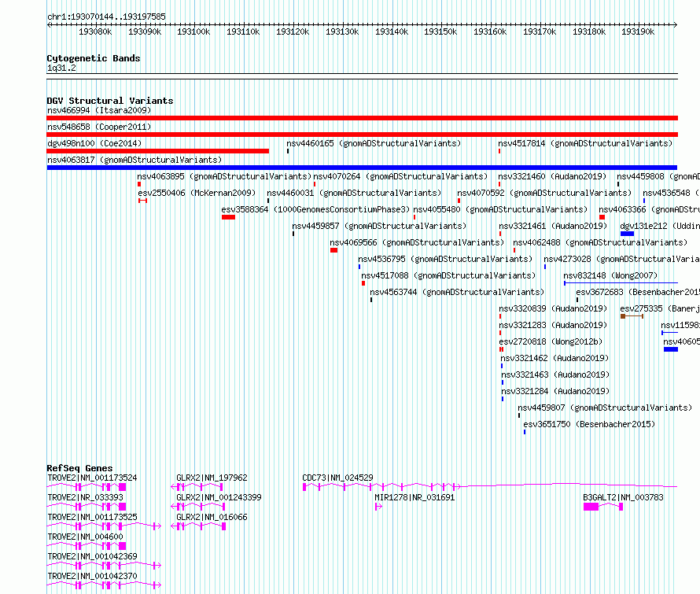Click the 1q31.2 cytogenetic band label
The image size is (700, 594).
pyautogui.click(x=61, y=68)
